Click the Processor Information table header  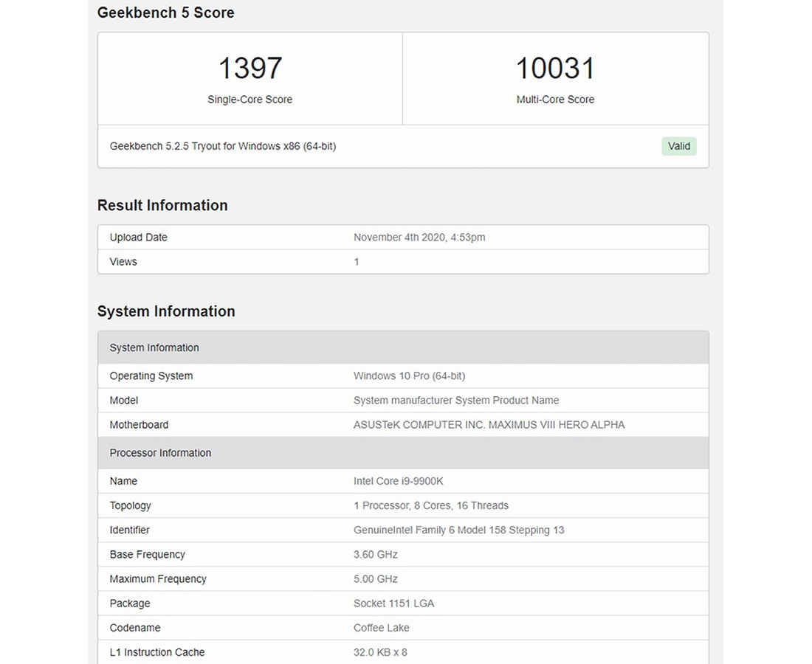click(x=160, y=453)
